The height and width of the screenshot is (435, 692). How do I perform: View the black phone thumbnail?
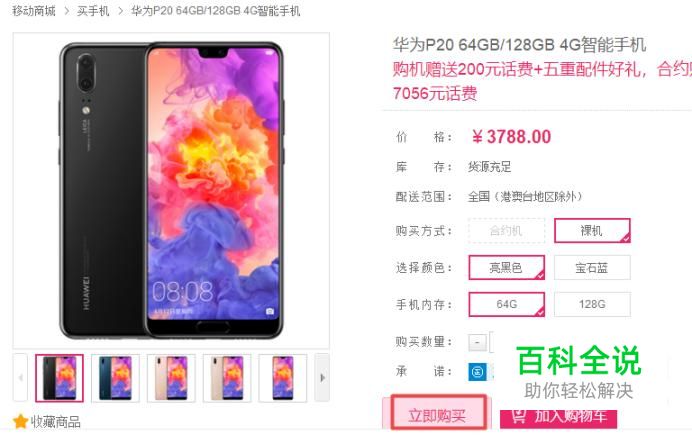click(60, 378)
